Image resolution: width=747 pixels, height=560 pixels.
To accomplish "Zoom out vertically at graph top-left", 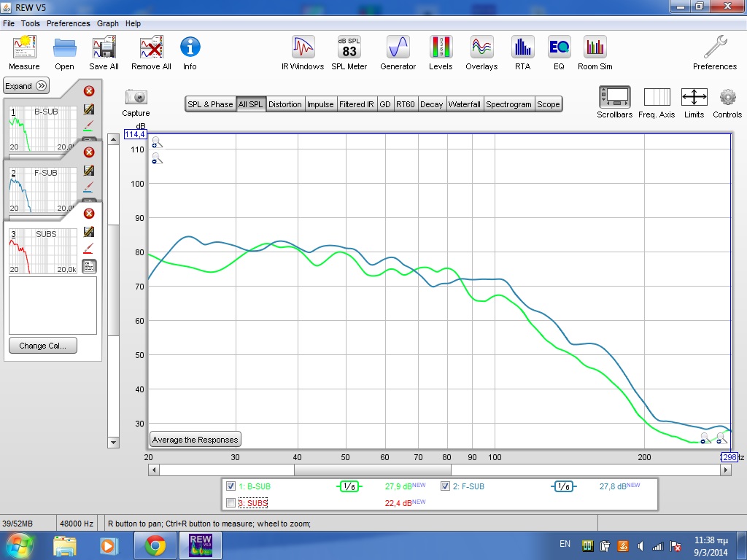I will pos(157,158).
